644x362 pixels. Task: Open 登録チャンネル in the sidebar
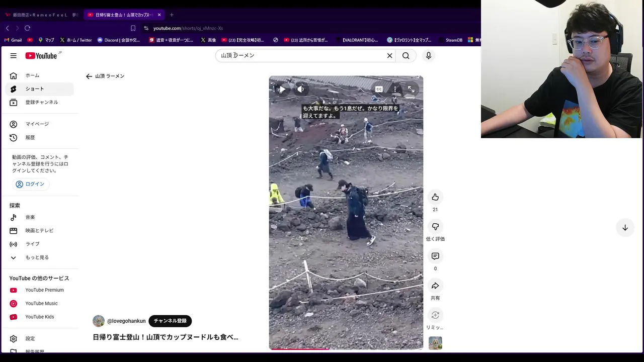(40, 102)
